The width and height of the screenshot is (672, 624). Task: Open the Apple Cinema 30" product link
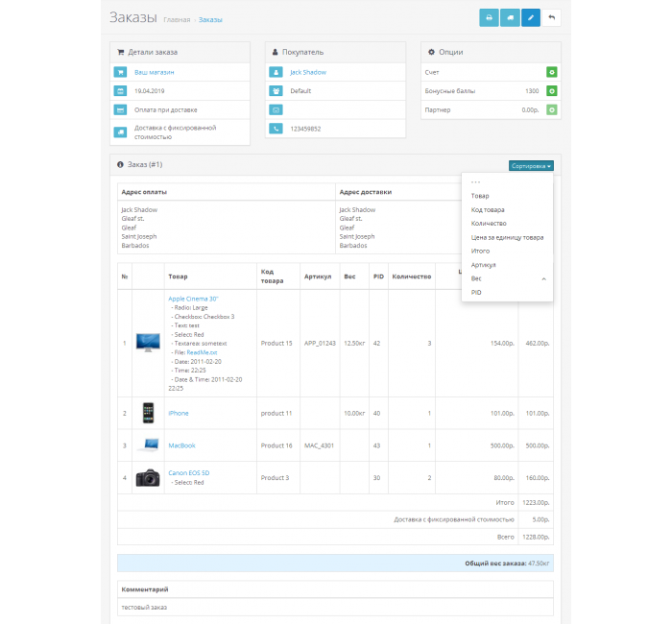click(193, 299)
